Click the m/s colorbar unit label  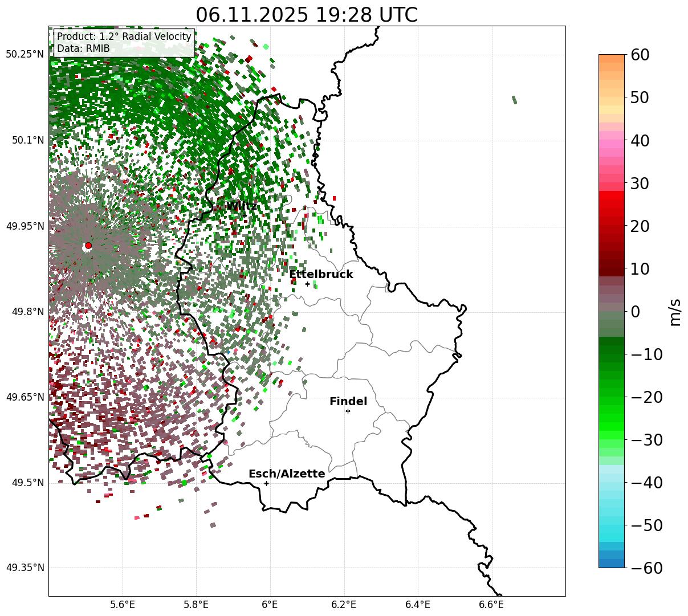[x=675, y=311]
